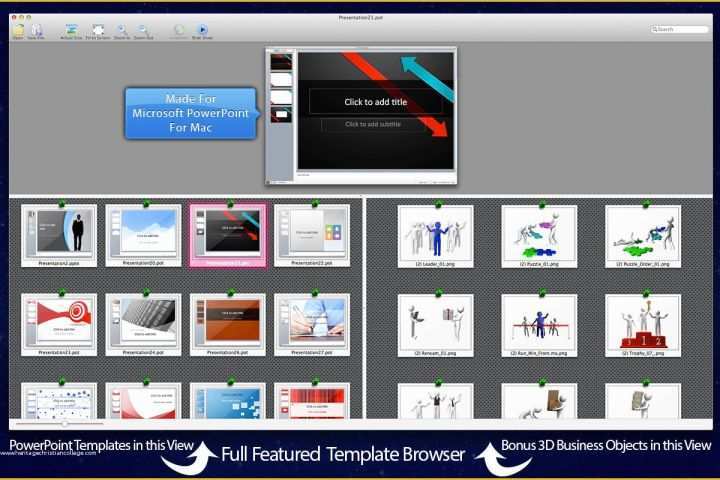Click the large preview slide title placeholder
This screenshot has width=720, height=480.
pos(376,102)
